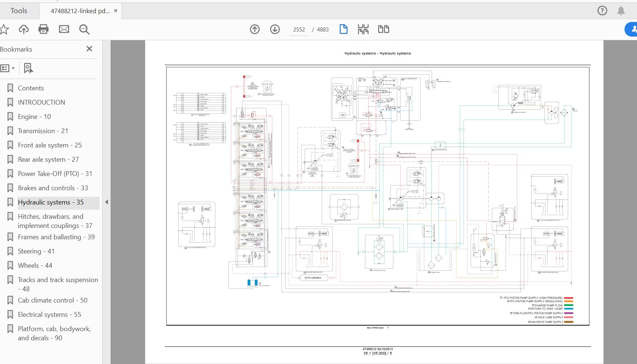Select the single page view icon
This screenshot has height=364, width=637.
click(x=343, y=29)
